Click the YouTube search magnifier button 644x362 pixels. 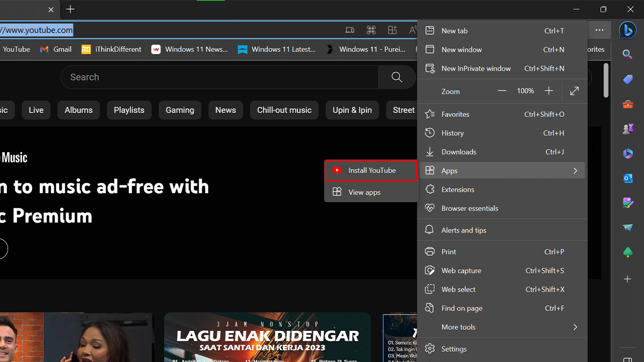tap(397, 77)
